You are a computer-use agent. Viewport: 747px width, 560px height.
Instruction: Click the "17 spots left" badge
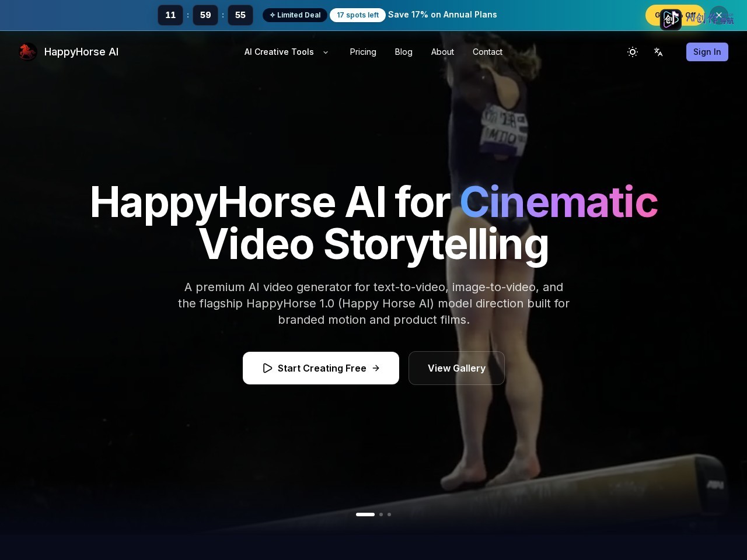[x=358, y=15]
